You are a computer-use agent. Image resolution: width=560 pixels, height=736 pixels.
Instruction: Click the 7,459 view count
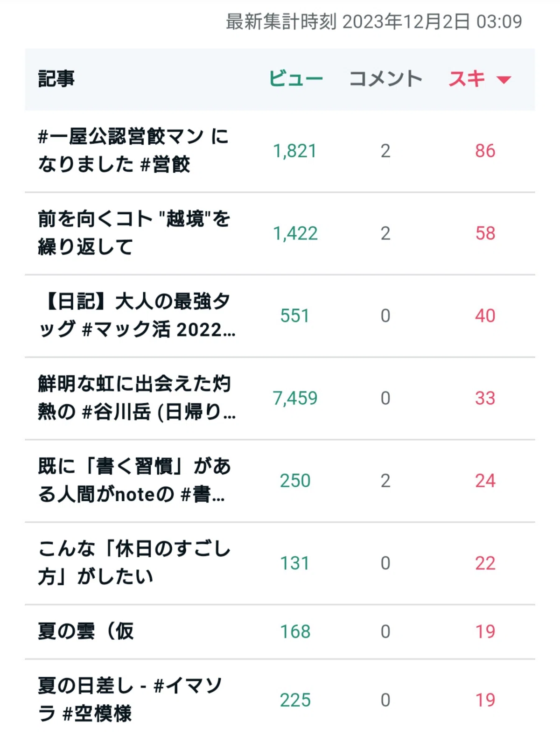(295, 398)
